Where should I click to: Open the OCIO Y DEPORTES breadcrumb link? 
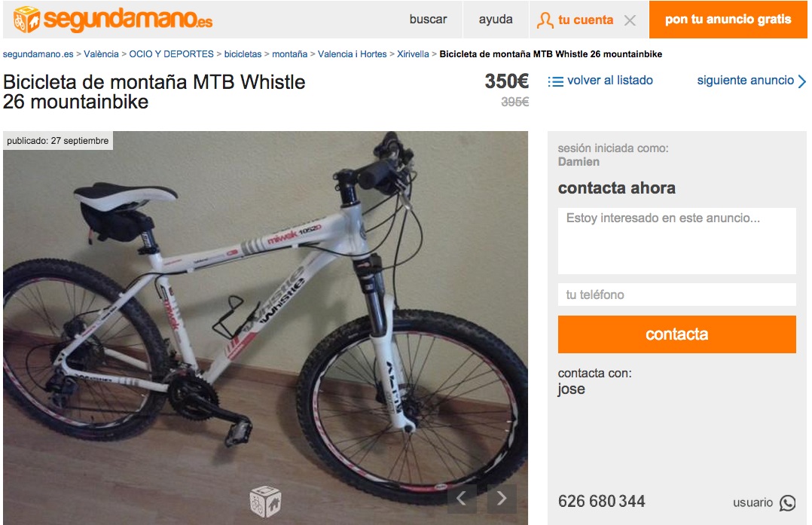(172, 53)
